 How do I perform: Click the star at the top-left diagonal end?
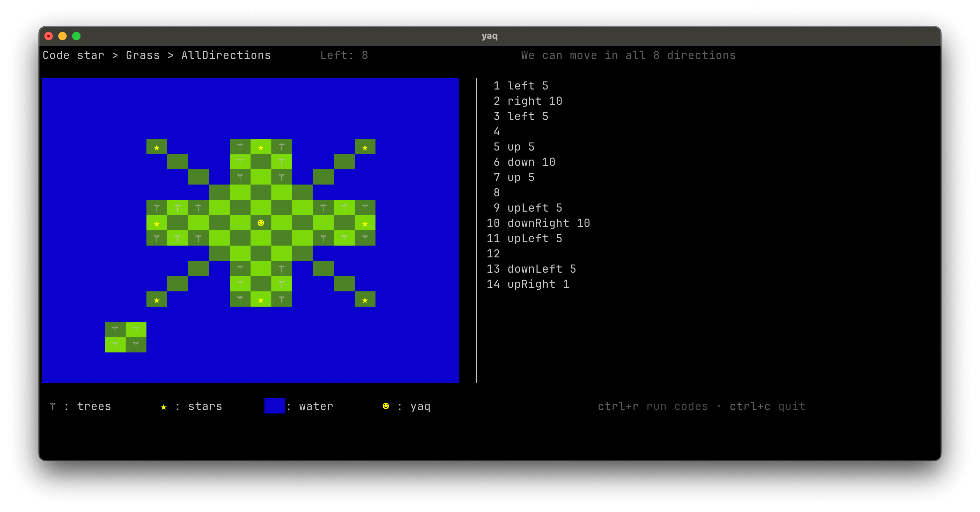(157, 147)
